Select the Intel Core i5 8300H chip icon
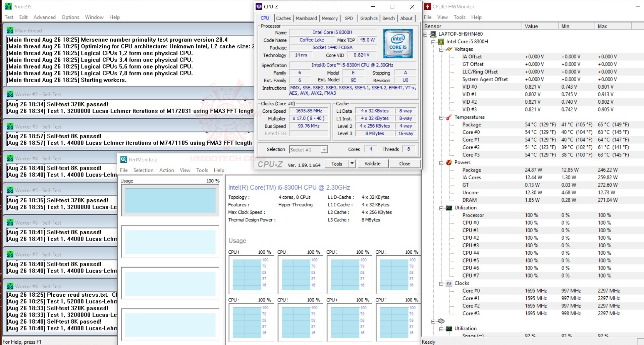This screenshot has width=644, height=345. tap(441, 42)
